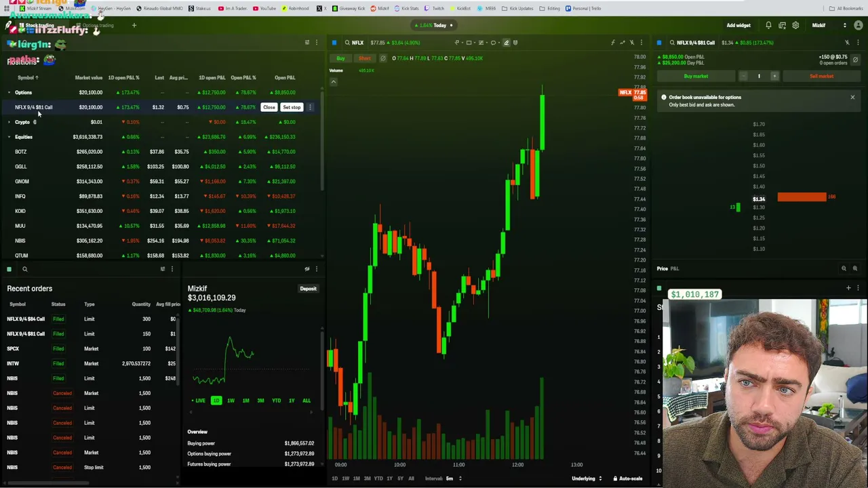Screen dimensions: 868x488
Task: Open Positions widget filter settings icon
Action: (x=307, y=43)
